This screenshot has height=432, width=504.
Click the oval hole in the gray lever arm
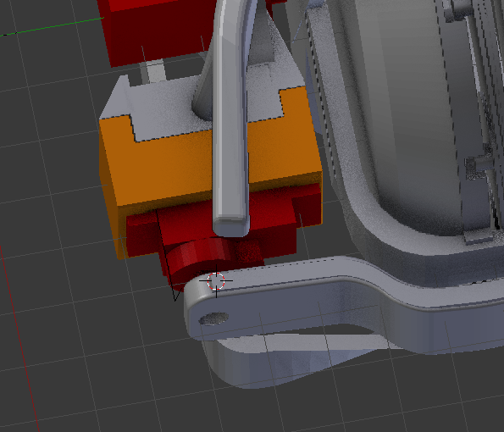tap(213, 318)
